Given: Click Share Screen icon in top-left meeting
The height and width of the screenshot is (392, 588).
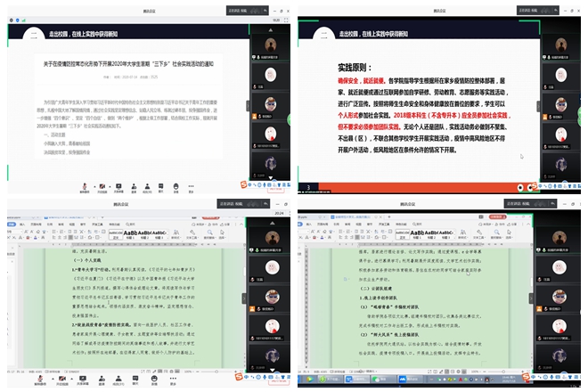Looking at the screenshot, I should (118, 186).
